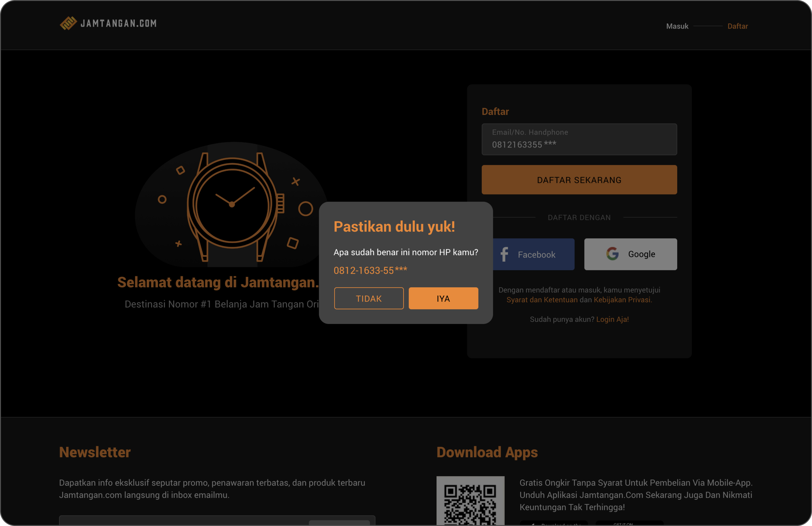Click the phone number 0812-1633-55*** in dialog
This screenshot has height=526, width=812.
370,271
